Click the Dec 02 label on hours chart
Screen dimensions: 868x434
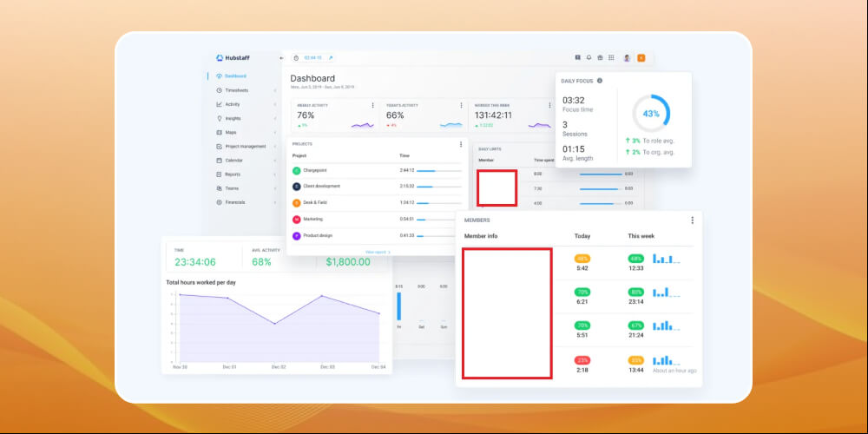[x=279, y=367]
